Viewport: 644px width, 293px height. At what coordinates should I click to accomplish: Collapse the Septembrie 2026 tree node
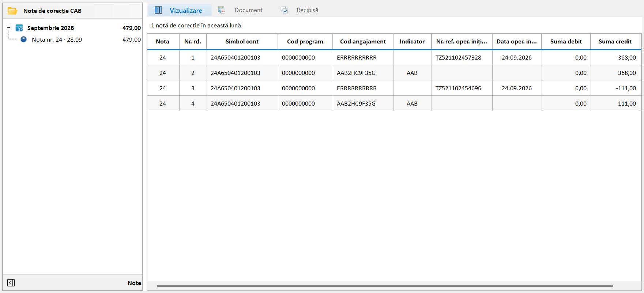pyautogui.click(x=9, y=28)
